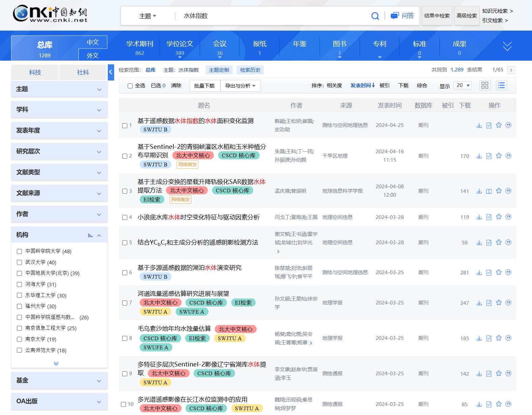The width and height of the screenshot is (532, 415).
Task: Open the display count 20 dropdown
Action: (463, 85)
